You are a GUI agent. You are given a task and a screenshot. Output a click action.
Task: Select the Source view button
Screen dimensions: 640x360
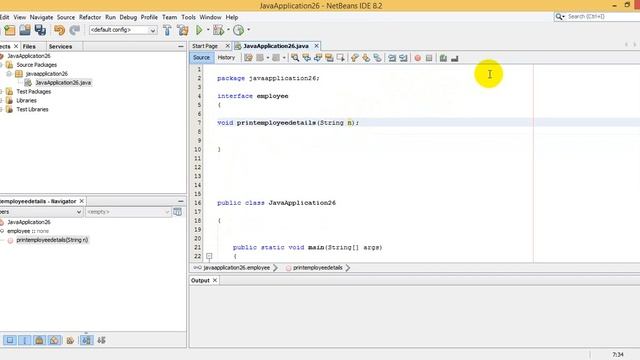[x=201, y=58]
